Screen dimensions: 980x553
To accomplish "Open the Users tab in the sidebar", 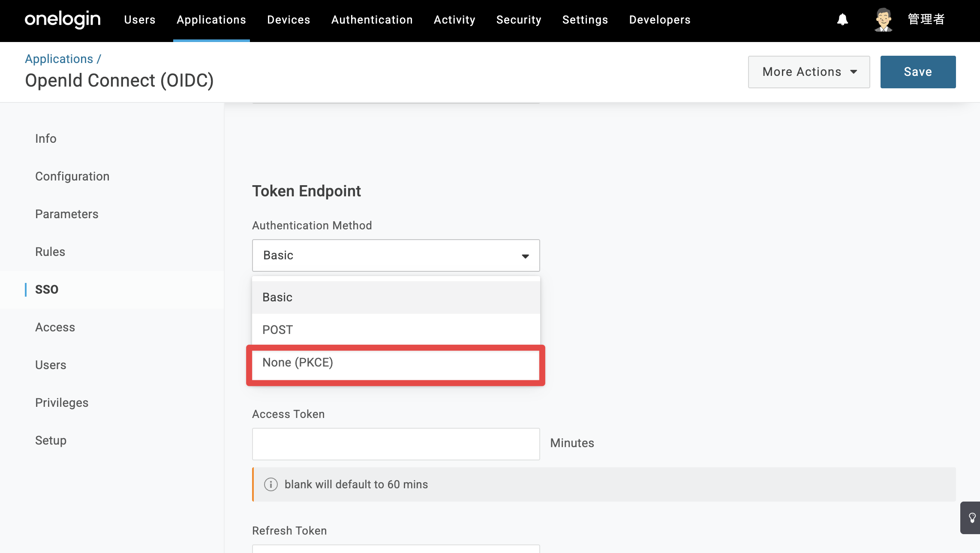I will pos(51,365).
